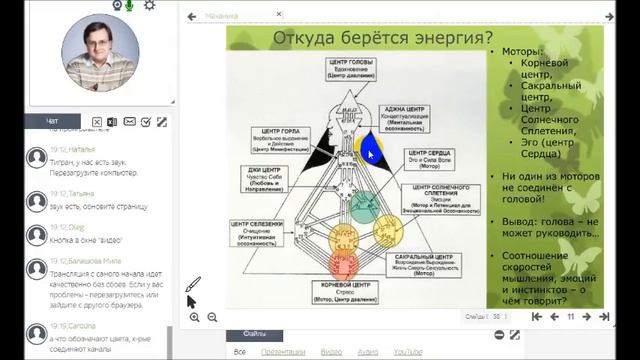640x360 pixels.
Task: Click the ЦЕНТР СОЛНЕЧНОГО СПЛЕТЕНИЯ label box
Action: pos(441,200)
